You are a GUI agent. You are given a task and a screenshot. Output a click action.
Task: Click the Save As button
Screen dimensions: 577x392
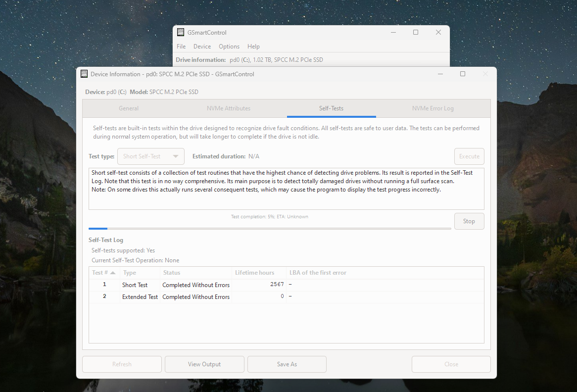[x=287, y=364]
